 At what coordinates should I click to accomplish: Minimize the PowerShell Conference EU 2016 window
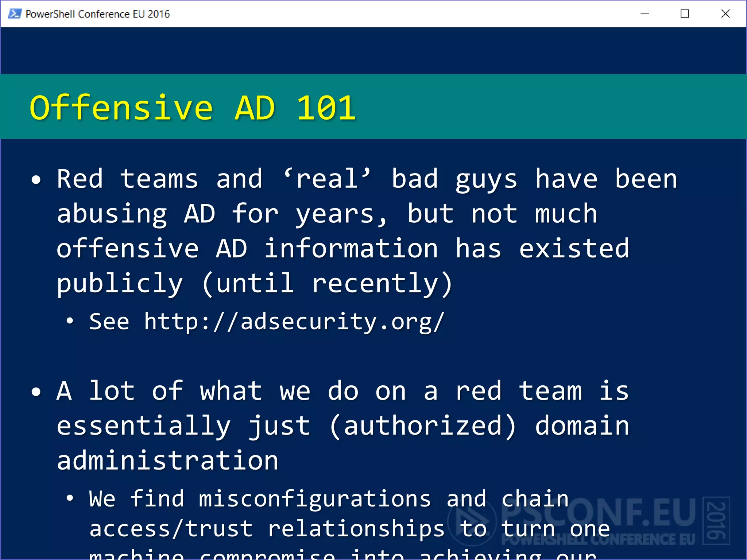[645, 14]
